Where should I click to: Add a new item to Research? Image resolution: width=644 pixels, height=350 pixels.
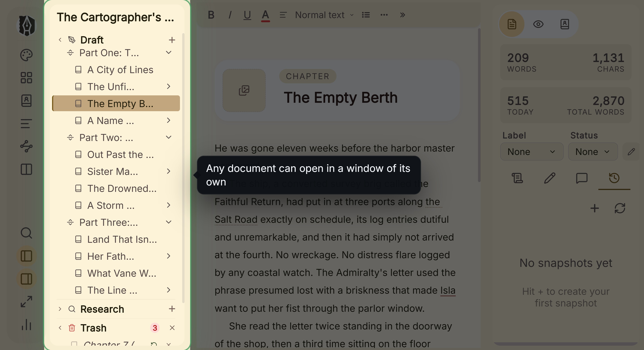(x=172, y=309)
